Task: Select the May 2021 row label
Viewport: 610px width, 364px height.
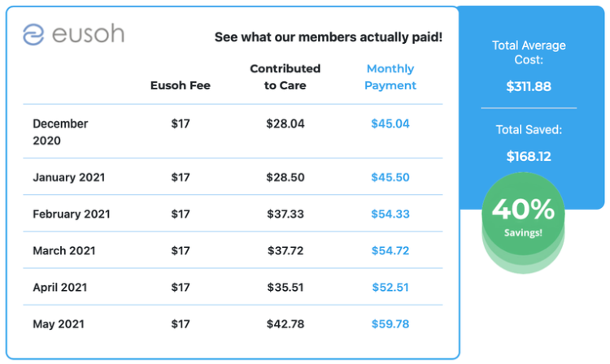Action: [59, 324]
